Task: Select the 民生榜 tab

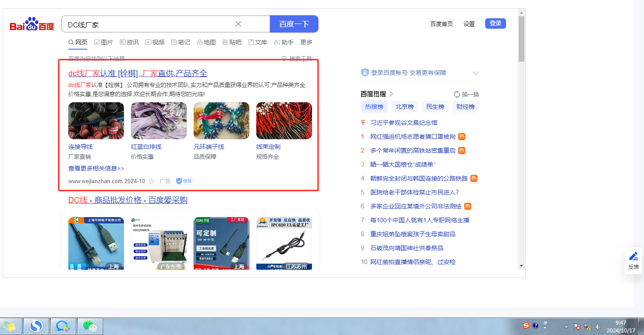Action: coord(435,107)
